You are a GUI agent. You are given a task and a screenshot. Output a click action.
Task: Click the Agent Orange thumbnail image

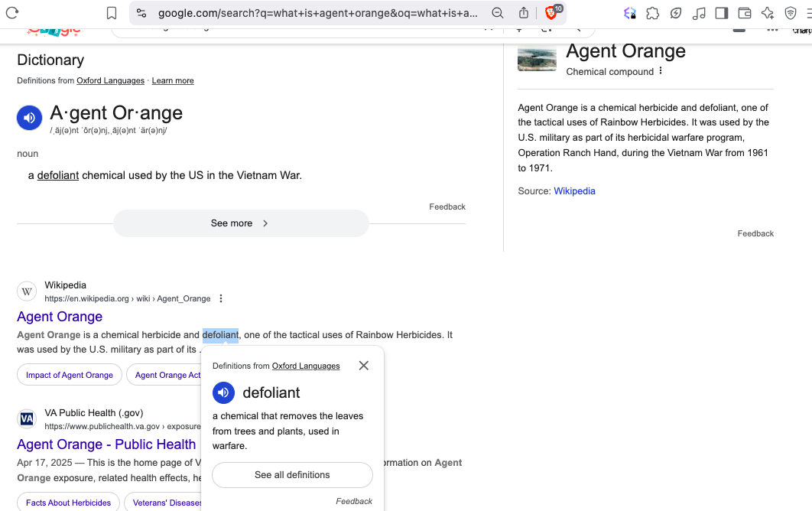[537, 58]
